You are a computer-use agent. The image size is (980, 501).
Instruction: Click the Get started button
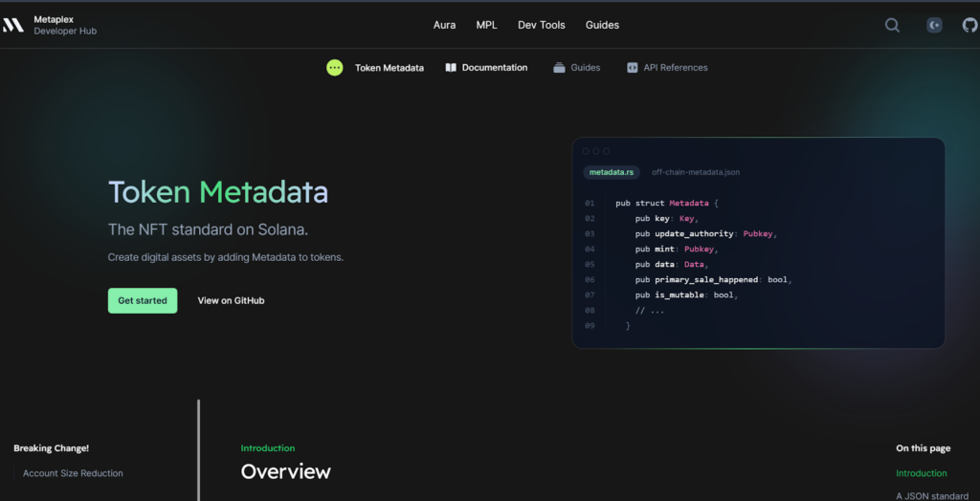pos(143,300)
